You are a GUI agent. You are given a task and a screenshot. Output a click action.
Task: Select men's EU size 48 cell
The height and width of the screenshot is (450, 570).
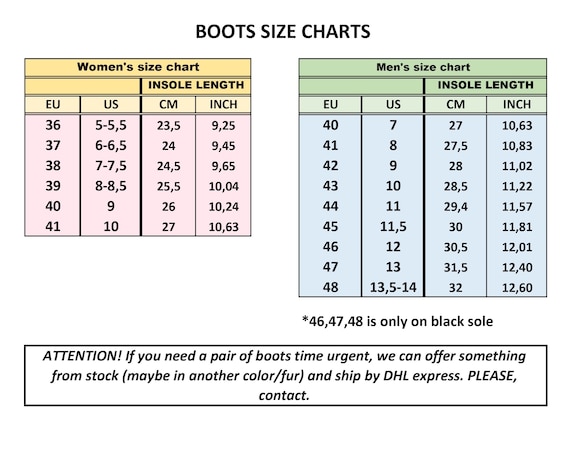tap(330, 288)
